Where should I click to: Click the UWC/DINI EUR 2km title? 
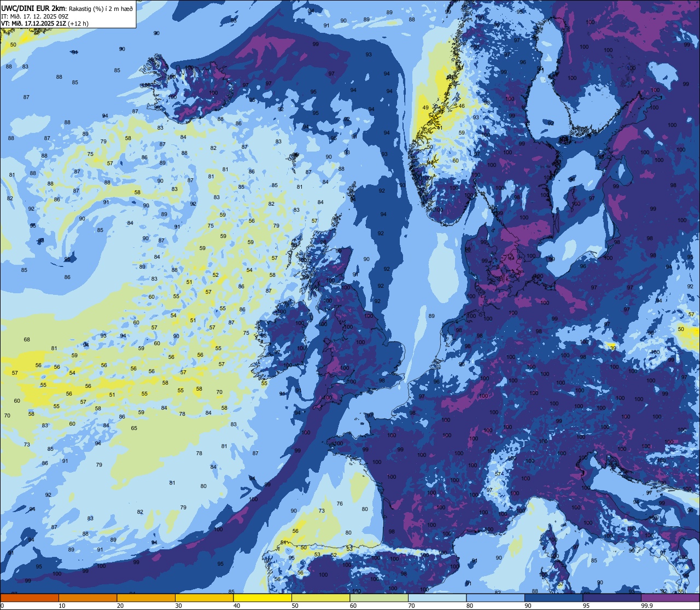click(x=33, y=8)
